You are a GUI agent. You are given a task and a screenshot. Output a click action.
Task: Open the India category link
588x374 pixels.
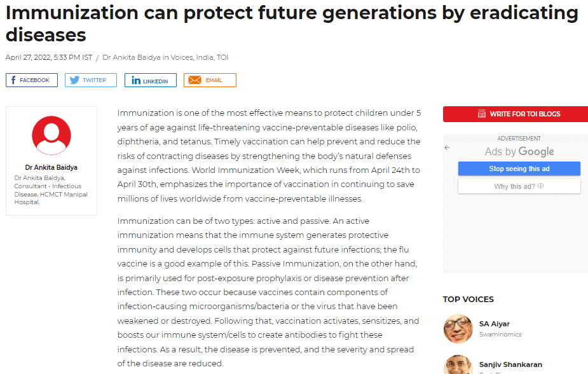point(204,57)
